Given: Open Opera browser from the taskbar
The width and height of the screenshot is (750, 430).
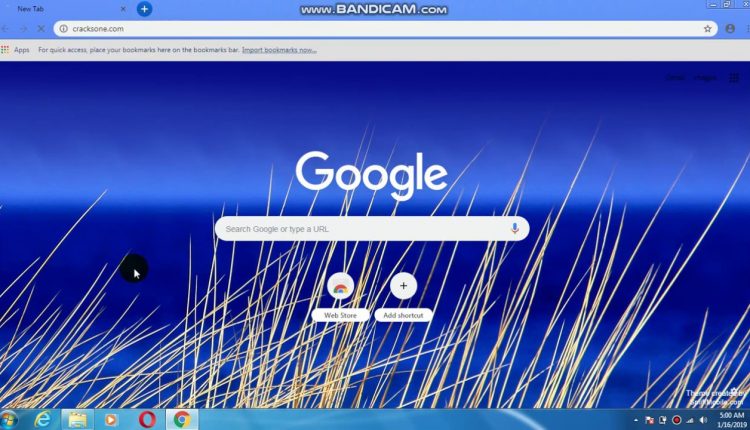Looking at the screenshot, I should point(147,419).
